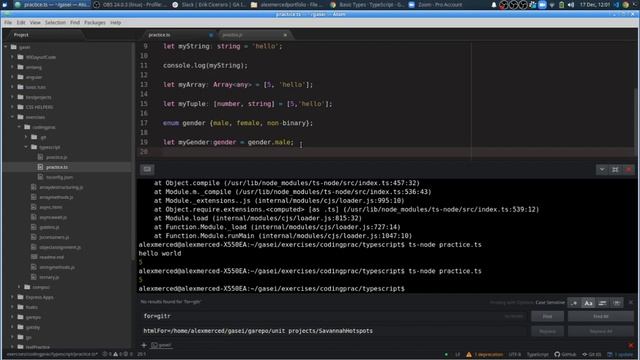This screenshot has height=360, width=640.
Task: Add a new terminal with plus icon
Action: (144, 345)
